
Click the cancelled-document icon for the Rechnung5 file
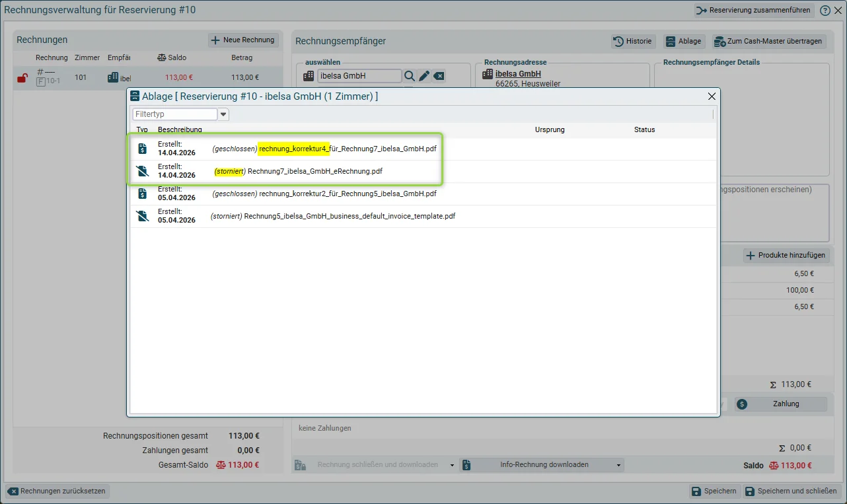tap(142, 216)
